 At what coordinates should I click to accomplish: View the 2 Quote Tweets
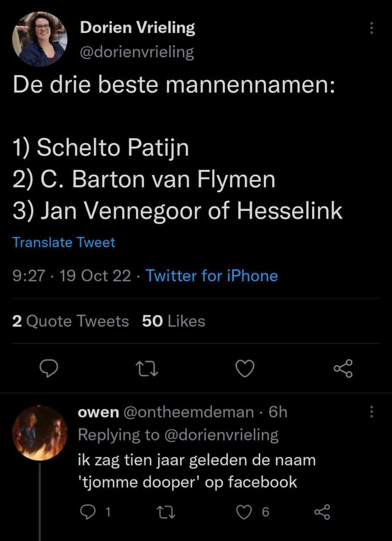[x=71, y=321]
